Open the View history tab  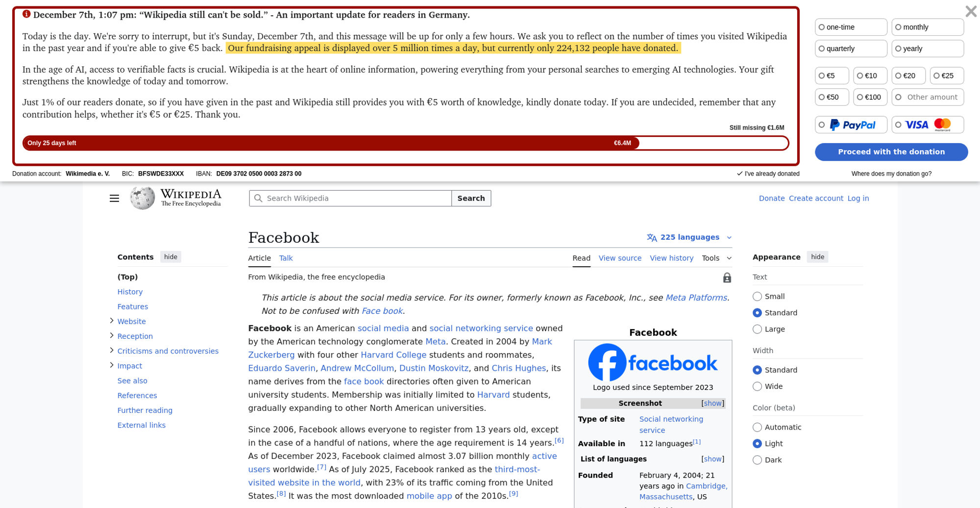click(x=671, y=258)
